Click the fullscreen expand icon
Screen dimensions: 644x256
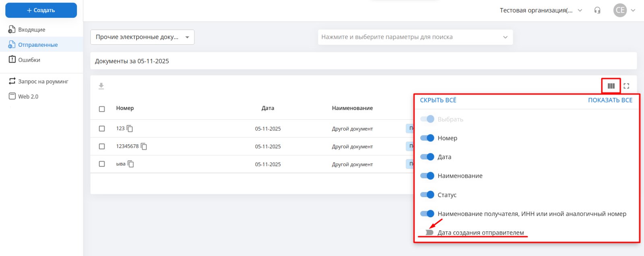coord(626,86)
